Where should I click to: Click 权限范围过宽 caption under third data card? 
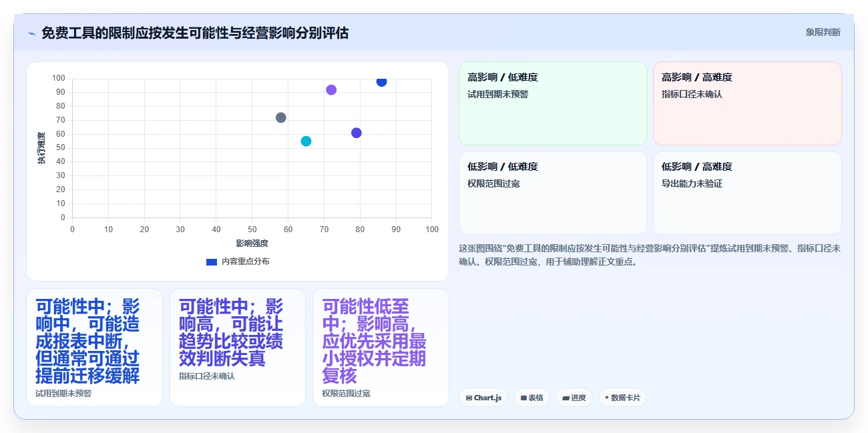(346, 393)
